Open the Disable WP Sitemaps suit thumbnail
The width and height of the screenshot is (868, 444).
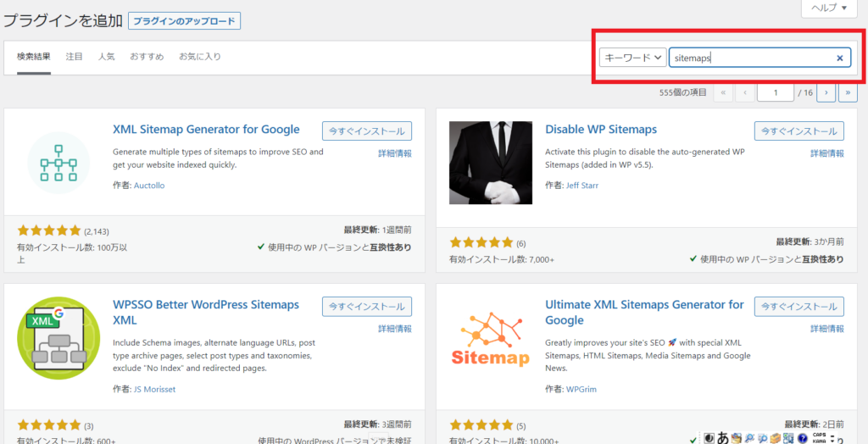point(491,162)
